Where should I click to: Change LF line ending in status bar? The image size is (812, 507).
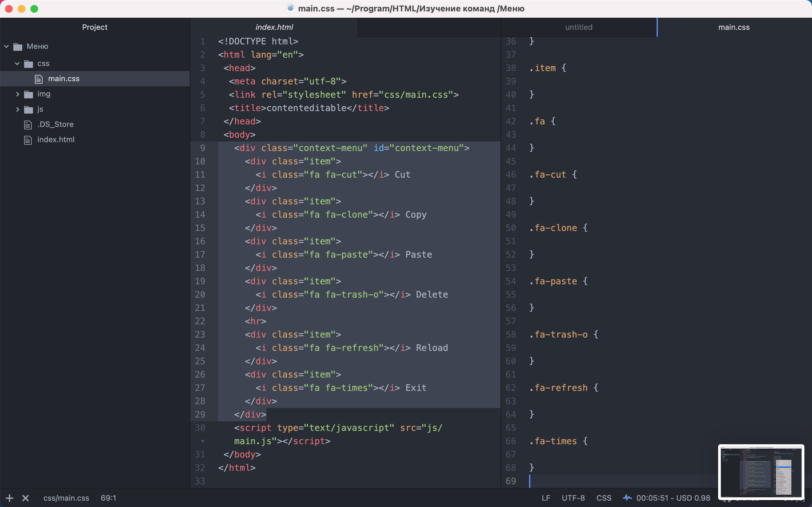point(546,498)
